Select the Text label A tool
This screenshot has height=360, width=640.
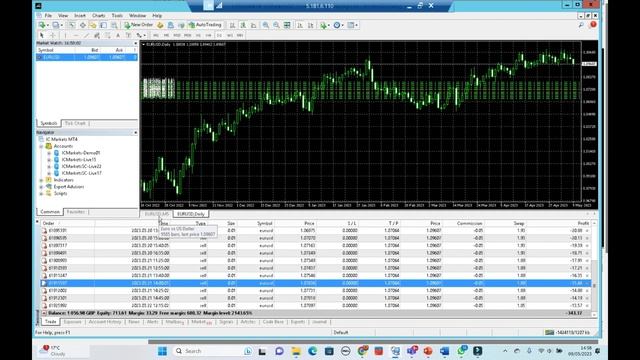pyautogui.click(x=118, y=35)
